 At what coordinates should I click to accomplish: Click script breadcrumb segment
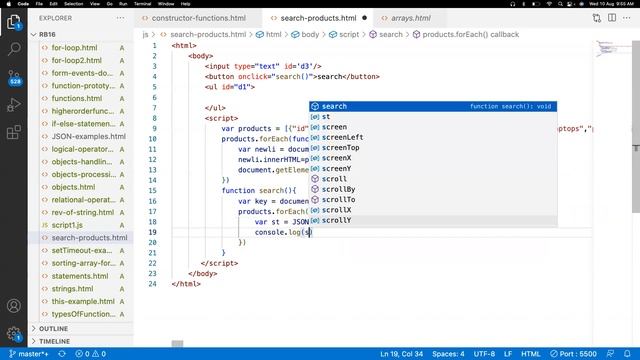[344, 35]
